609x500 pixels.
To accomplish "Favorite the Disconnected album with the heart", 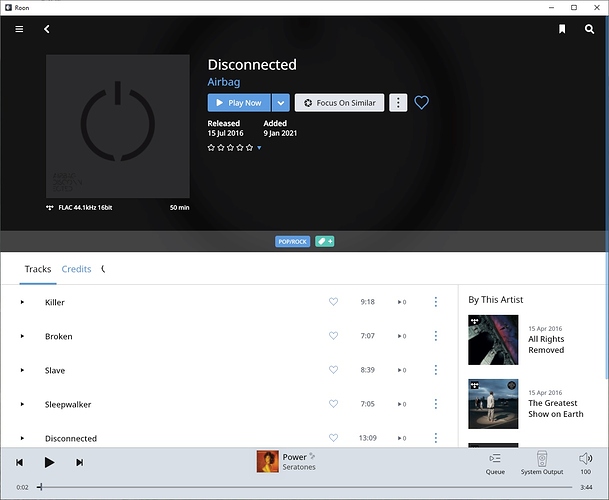I will [x=421, y=103].
